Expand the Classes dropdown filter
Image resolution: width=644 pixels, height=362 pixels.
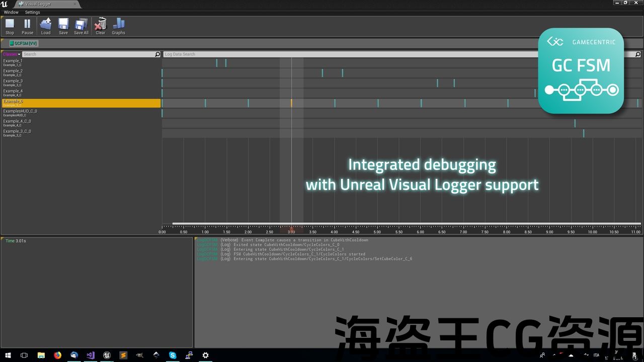[11, 54]
